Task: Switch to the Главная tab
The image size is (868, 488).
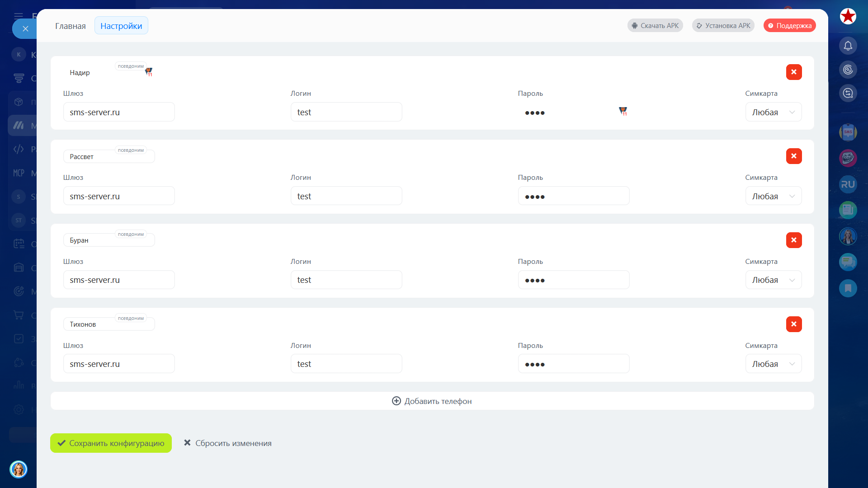Action: coord(71,26)
